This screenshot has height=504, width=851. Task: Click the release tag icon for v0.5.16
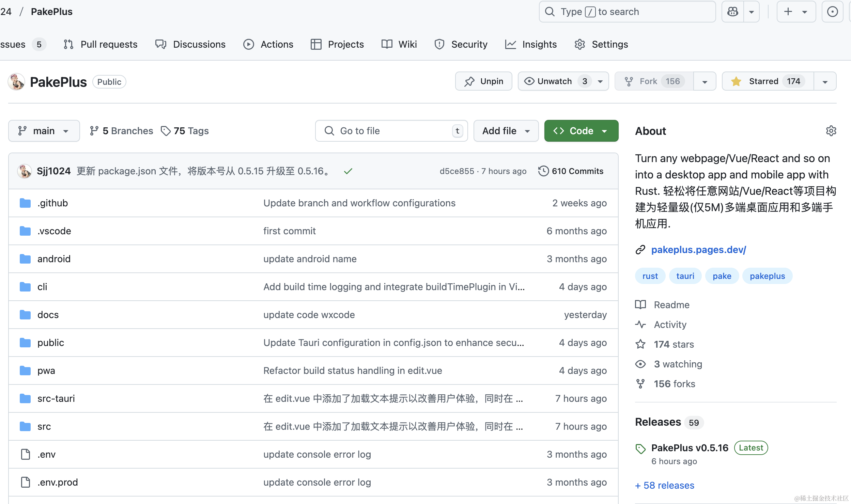[640, 448]
